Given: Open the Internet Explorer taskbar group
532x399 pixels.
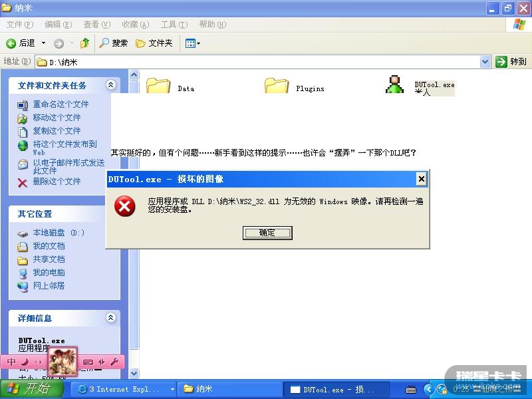Looking at the screenshot, I should click(125, 389).
